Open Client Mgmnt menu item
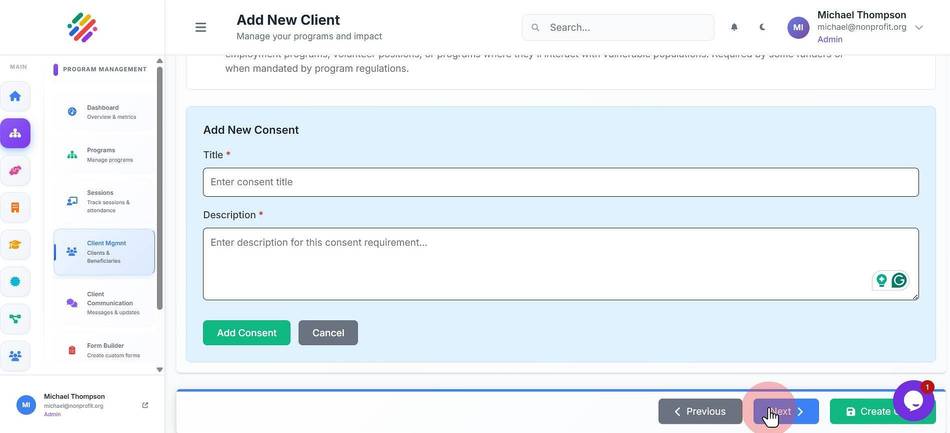 (104, 252)
